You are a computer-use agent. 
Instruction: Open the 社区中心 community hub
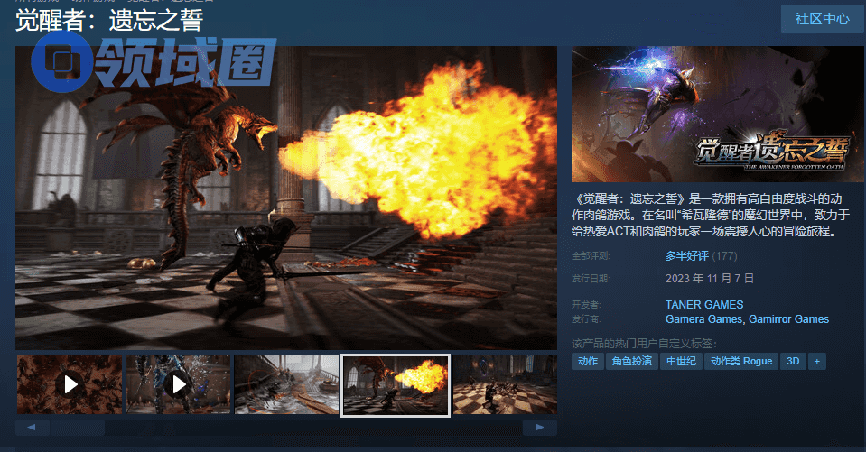(x=822, y=19)
